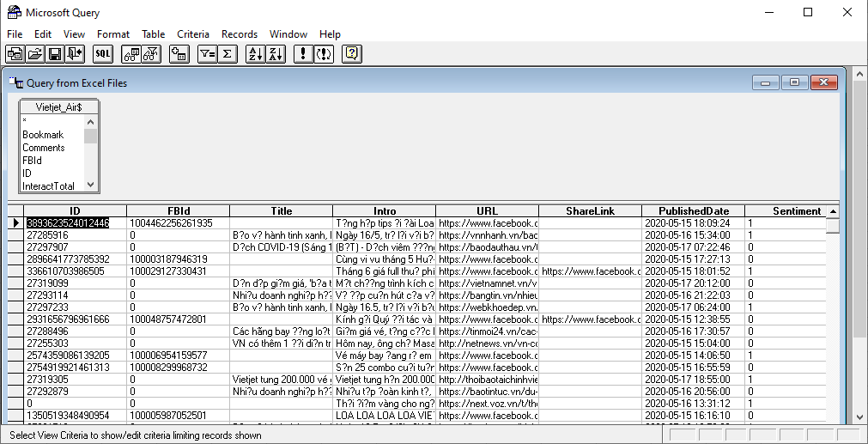The width and height of the screenshot is (868, 444).
Task: Click the URL cell https://vietnamnet.vn
Action: [x=487, y=283]
